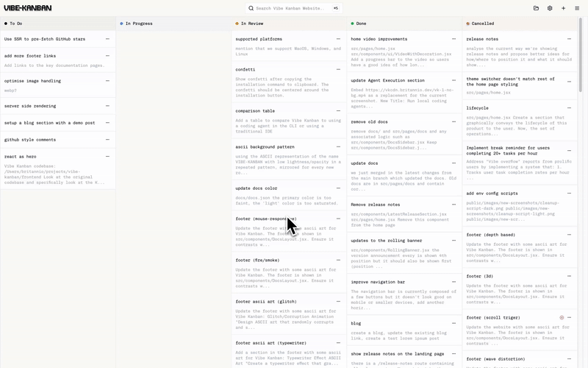
Task: Open options menu for 'home video improvements'
Action: pyautogui.click(x=453, y=39)
